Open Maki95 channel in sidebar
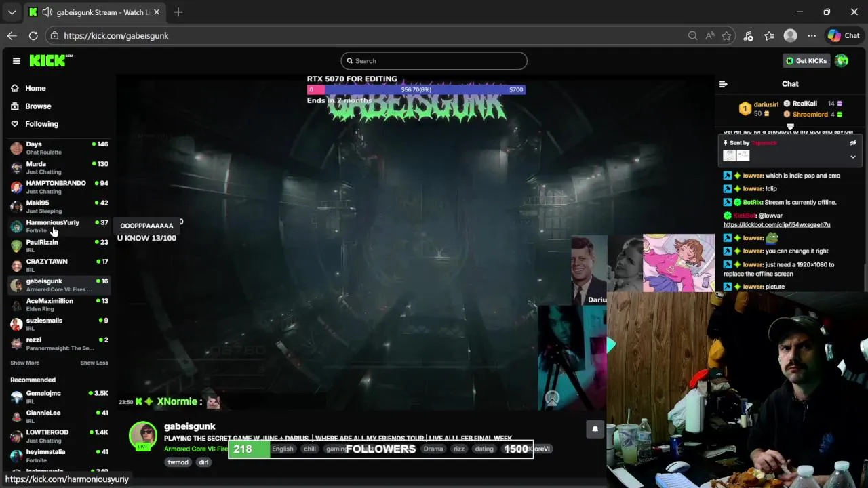The width and height of the screenshot is (868, 488). tap(59, 207)
